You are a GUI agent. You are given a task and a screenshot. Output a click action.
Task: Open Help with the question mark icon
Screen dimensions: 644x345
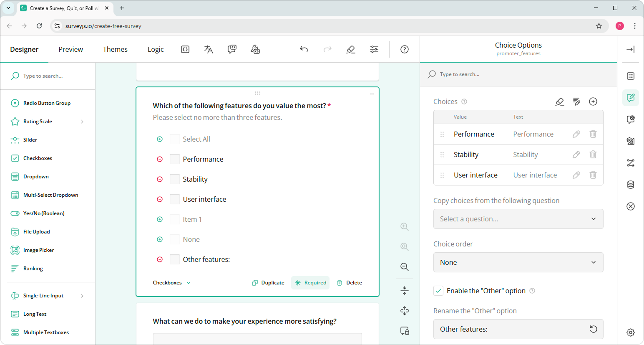(404, 49)
